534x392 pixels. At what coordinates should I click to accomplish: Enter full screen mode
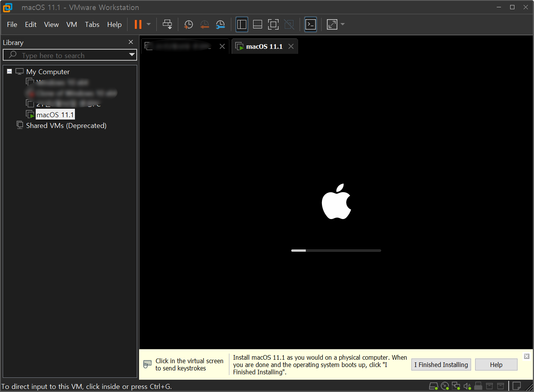pyautogui.click(x=273, y=25)
